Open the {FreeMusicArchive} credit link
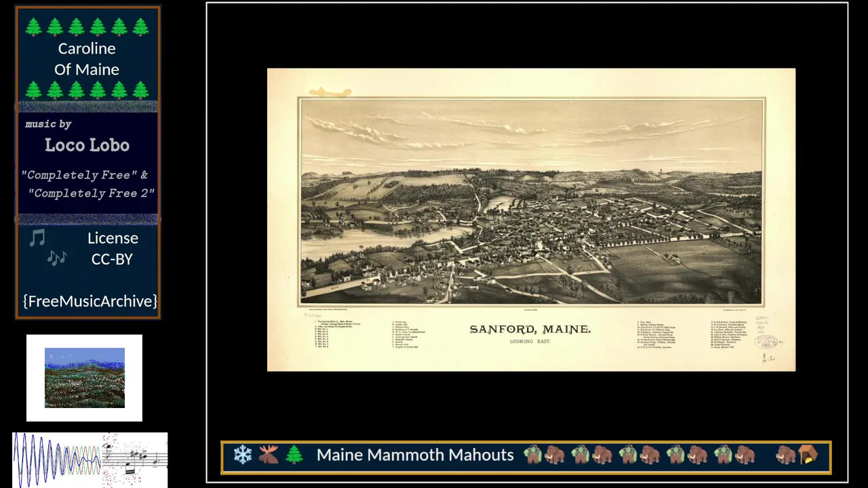The image size is (868, 488). (90, 301)
